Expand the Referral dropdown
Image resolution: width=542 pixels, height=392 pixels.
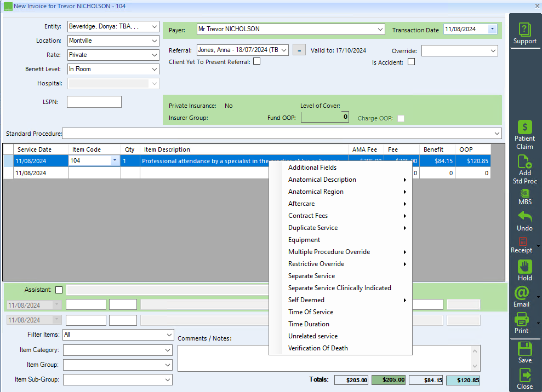tap(284, 50)
